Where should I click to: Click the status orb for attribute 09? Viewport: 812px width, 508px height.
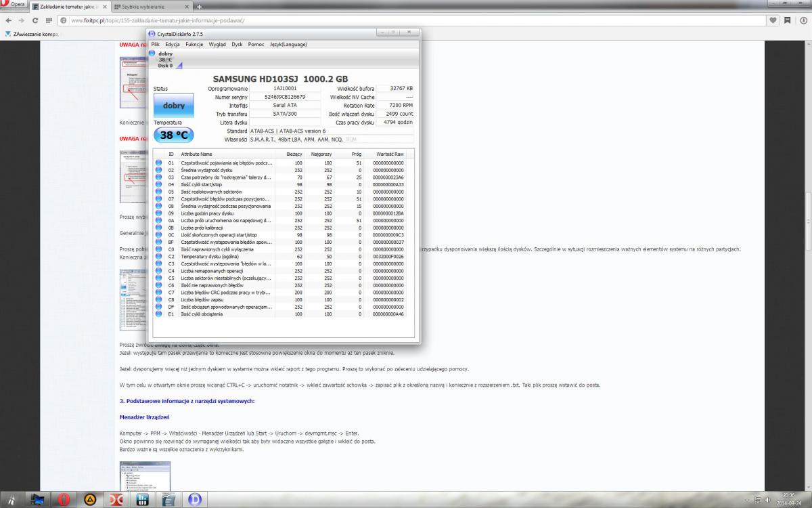click(158, 213)
